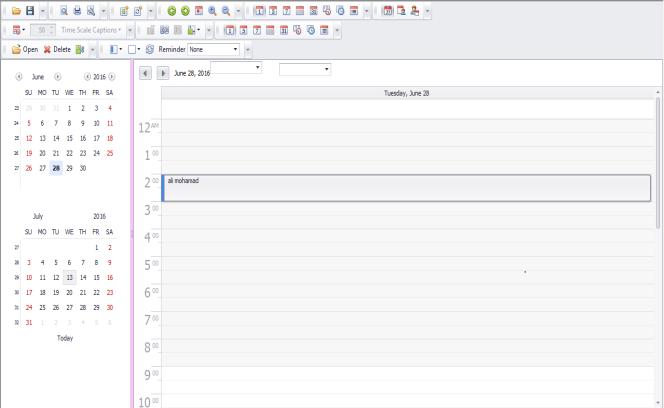Click the Today link below July calendar

(x=66, y=338)
